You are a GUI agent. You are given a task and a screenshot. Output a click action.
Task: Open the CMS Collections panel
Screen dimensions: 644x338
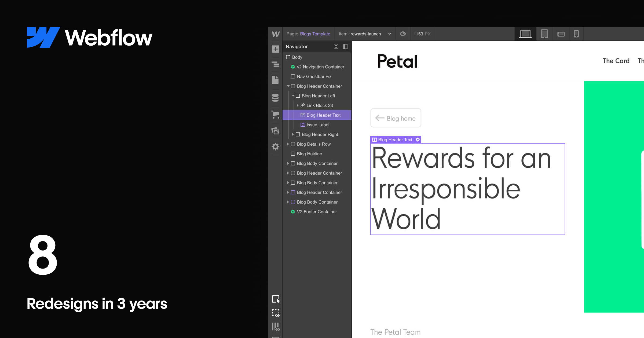click(276, 97)
